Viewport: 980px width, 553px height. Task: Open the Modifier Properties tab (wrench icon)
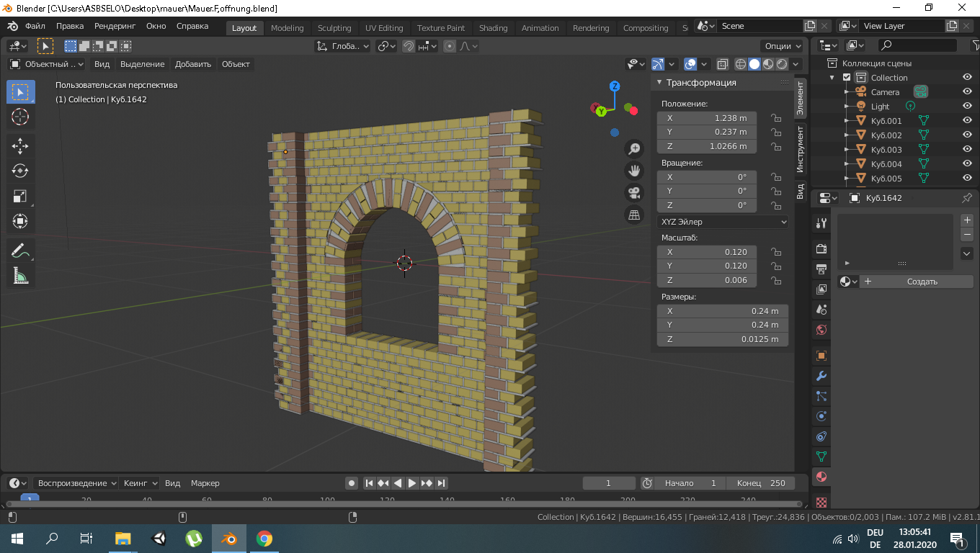point(820,376)
